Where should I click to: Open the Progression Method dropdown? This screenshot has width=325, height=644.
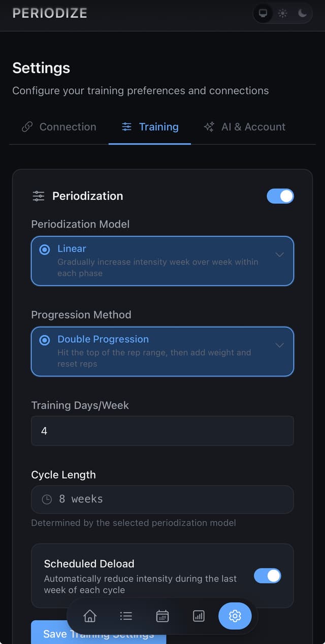pos(279,345)
